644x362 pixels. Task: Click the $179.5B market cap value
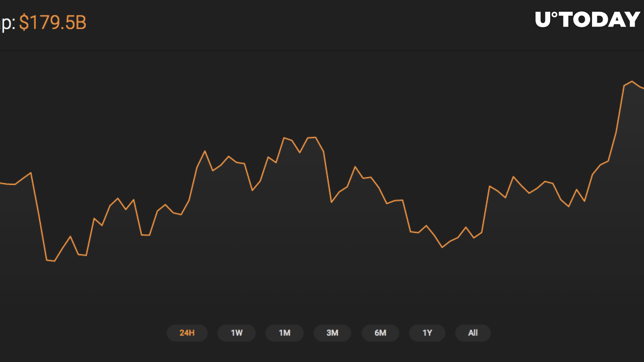(x=53, y=23)
